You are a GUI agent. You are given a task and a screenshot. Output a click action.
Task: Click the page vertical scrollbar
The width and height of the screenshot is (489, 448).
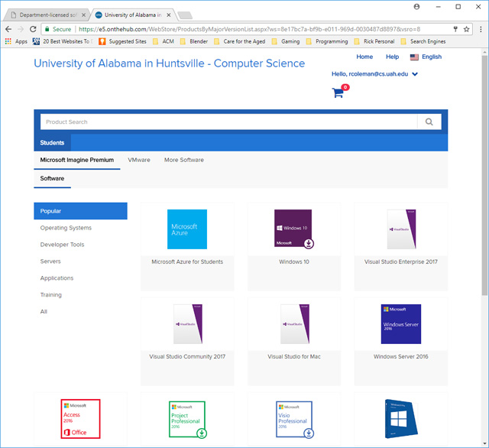click(484, 229)
